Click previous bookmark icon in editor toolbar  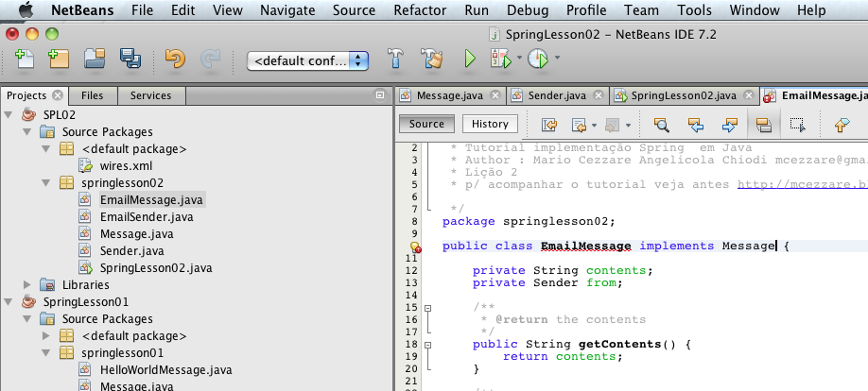pos(842,126)
